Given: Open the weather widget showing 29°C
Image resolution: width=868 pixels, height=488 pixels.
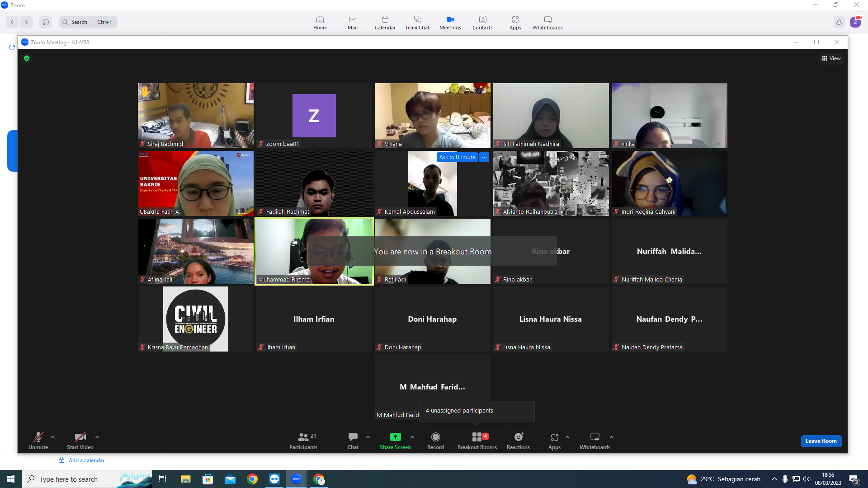Looking at the screenshot, I should pos(724,479).
